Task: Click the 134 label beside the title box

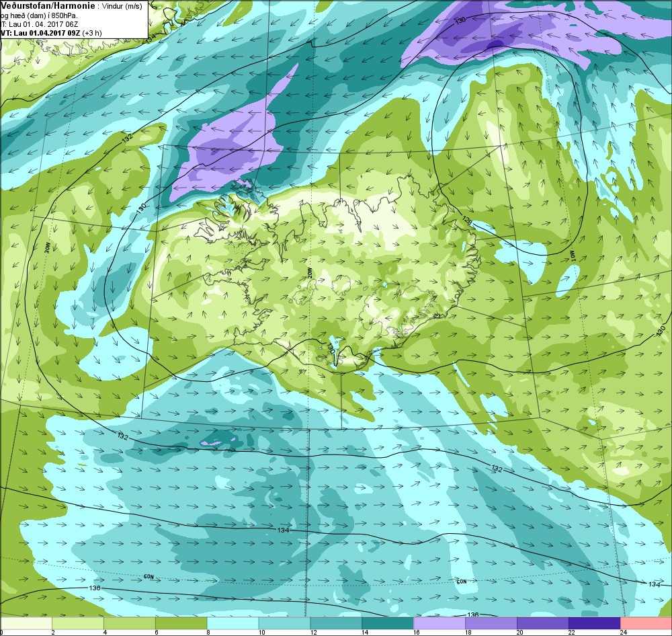Action: point(151,39)
